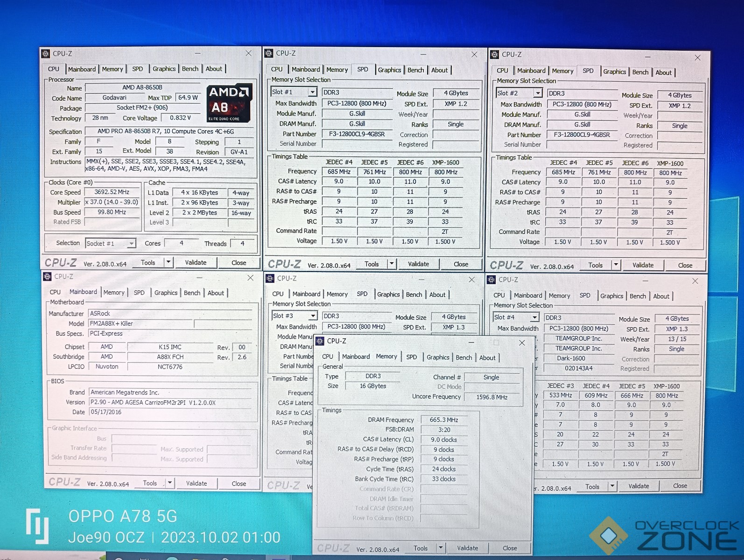The image size is (744, 560).
Task: Click the Tools button in the Slot #2 window
Action: point(595,265)
